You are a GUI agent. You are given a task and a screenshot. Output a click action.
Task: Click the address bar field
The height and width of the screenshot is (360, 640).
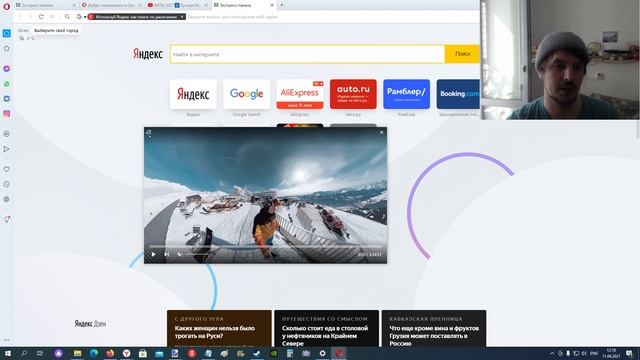click(331, 17)
